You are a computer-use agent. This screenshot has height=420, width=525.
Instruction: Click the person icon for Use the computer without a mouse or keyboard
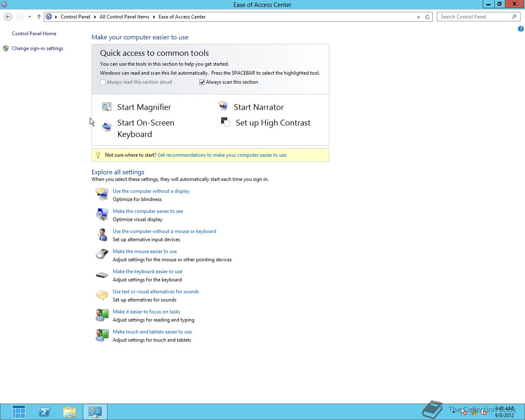point(102,234)
